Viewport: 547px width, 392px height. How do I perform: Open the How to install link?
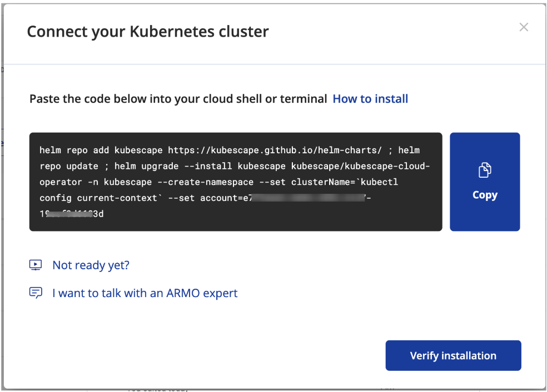tap(370, 99)
